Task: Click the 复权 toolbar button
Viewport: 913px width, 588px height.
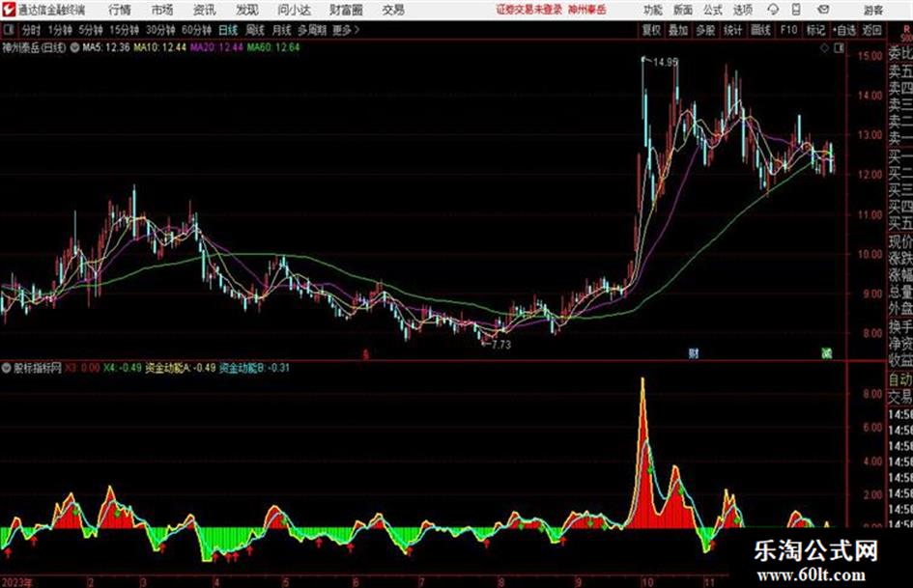Action: coord(651,30)
